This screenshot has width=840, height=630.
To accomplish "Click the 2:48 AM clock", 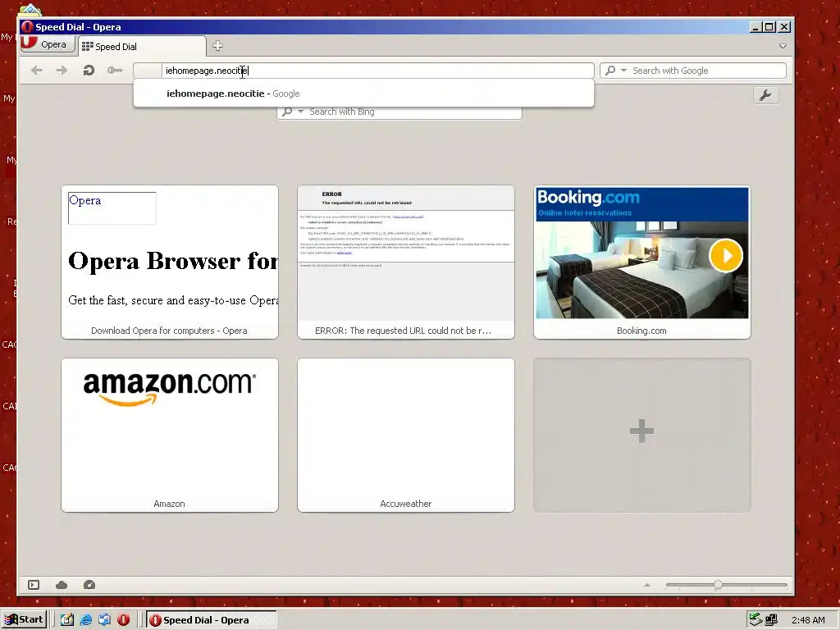I will 808,620.
